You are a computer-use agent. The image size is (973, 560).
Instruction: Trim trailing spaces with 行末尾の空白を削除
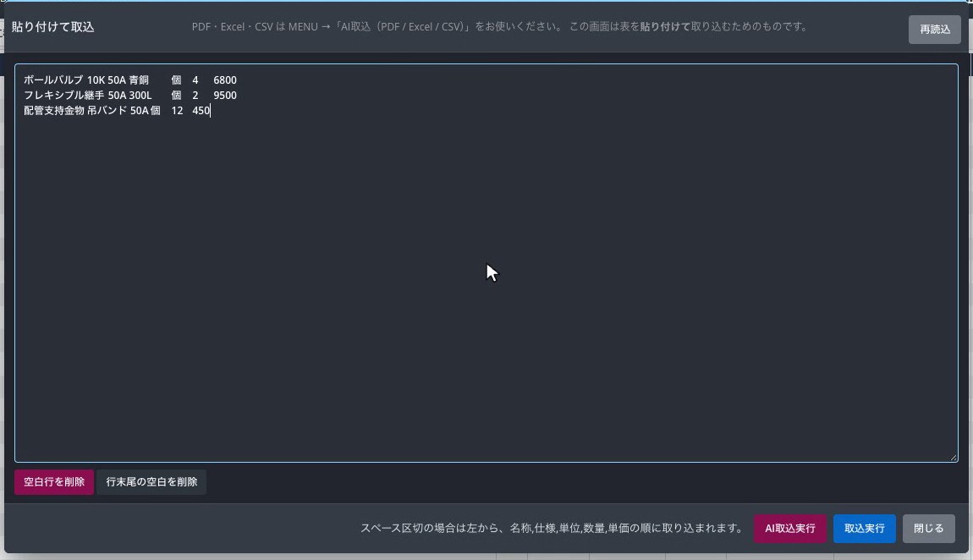point(151,482)
